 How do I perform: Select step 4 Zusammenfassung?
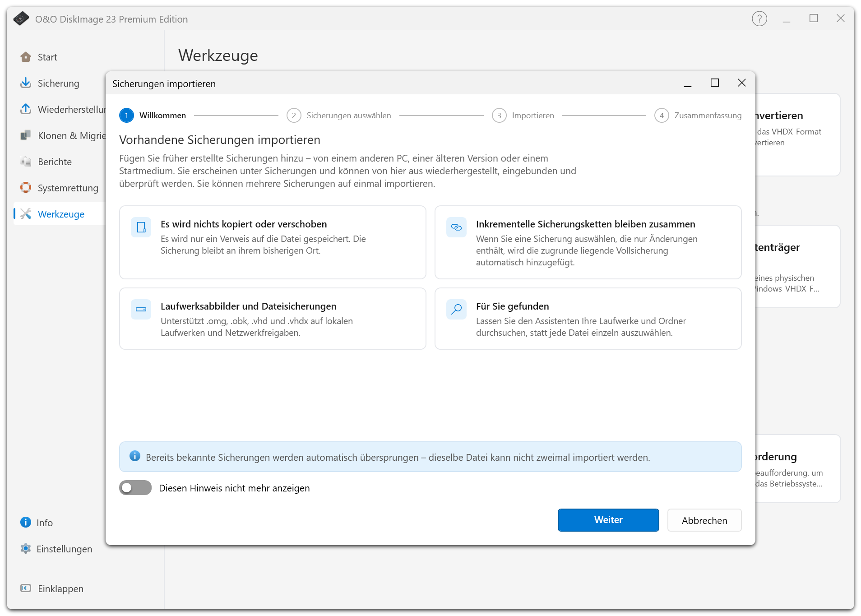click(x=698, y=116)
